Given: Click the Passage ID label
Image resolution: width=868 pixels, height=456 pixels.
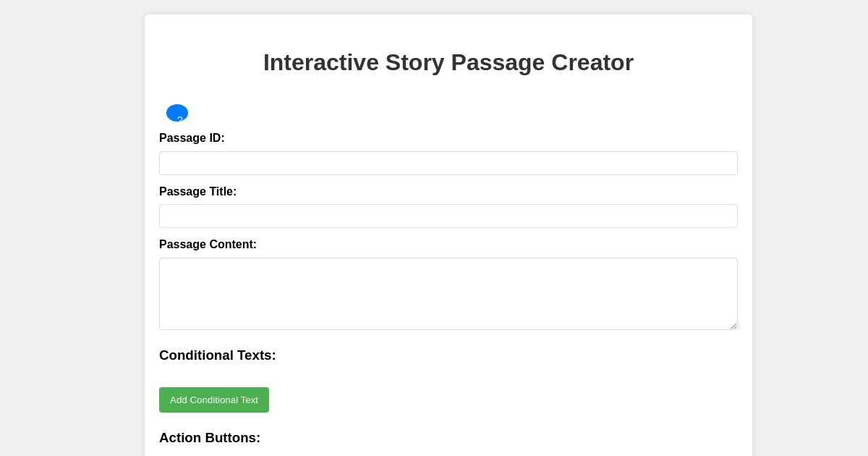Looking at the screenshot, I should (192, 138).
